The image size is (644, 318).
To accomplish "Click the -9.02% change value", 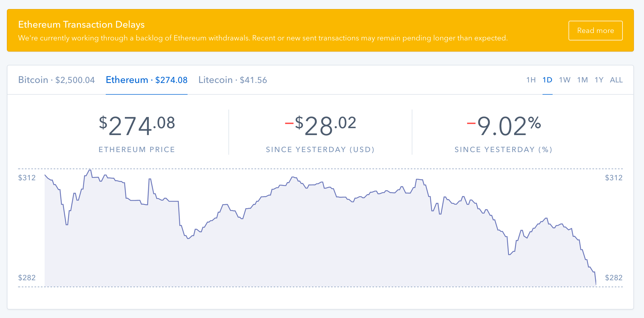I will tap(504, 126).
